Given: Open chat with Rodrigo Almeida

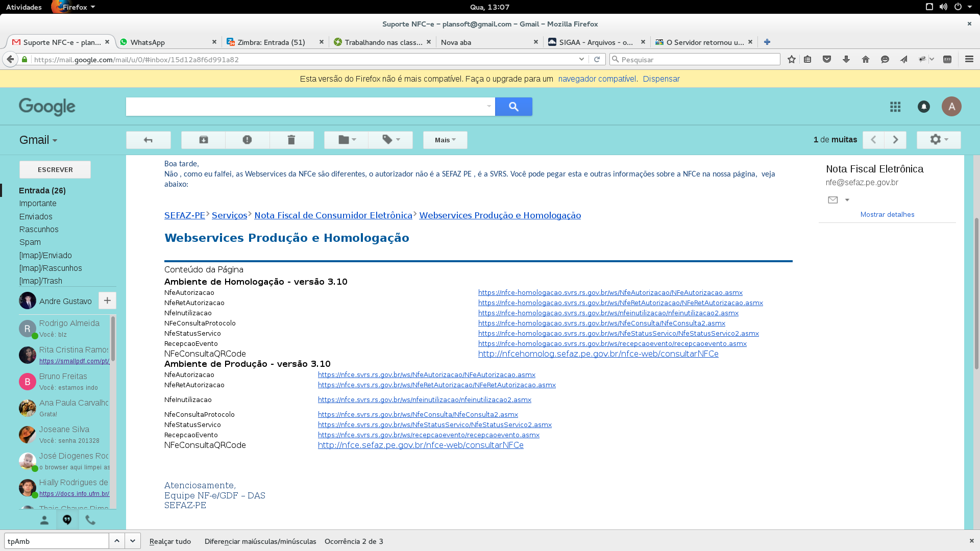Looking at the screenshot, I should [x=64, y=328].
